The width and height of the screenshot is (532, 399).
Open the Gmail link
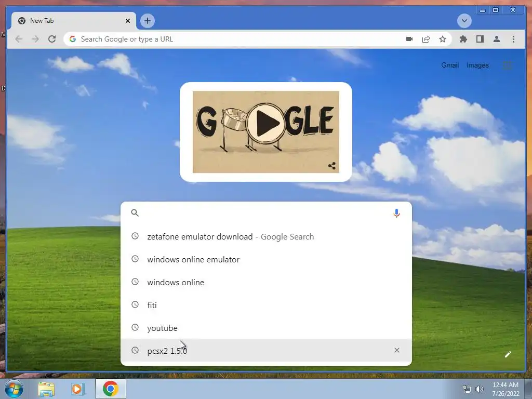click(450, 65)
